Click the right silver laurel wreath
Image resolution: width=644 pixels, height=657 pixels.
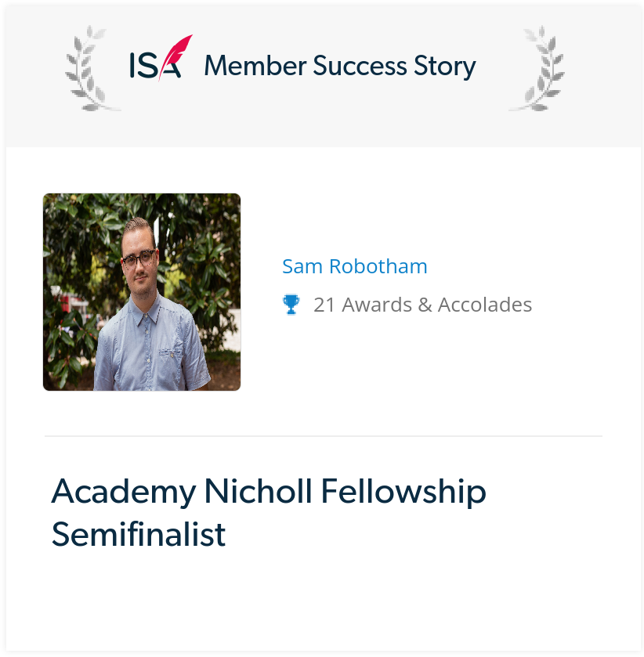click(537, 69)
